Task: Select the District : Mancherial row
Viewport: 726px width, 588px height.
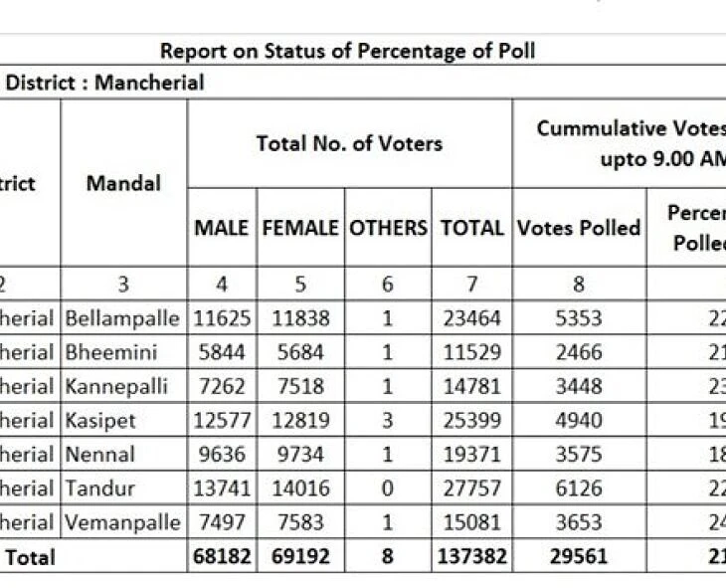Action: 104,83
